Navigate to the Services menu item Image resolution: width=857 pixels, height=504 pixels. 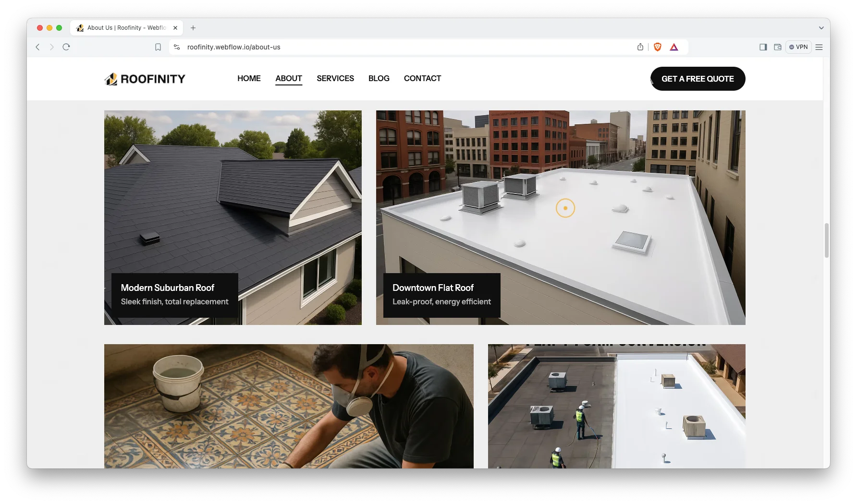click(x=335, y=78)
